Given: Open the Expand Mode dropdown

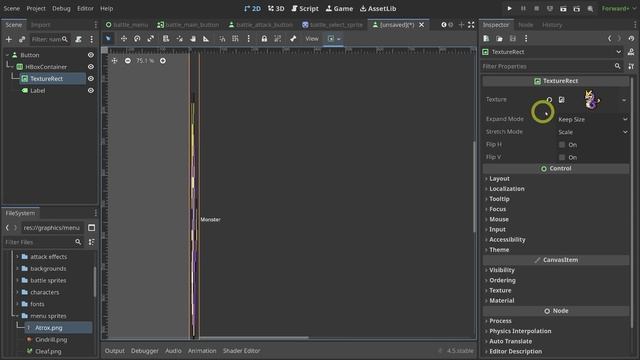Looking at the screenshot, I should (x=593, y=119).
